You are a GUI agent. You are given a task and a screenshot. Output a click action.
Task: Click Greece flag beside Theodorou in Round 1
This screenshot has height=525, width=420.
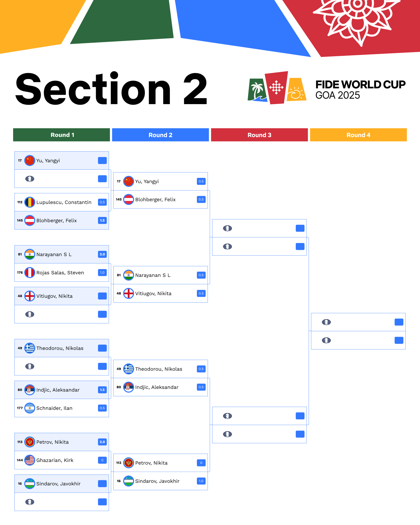tap(30, 348)
